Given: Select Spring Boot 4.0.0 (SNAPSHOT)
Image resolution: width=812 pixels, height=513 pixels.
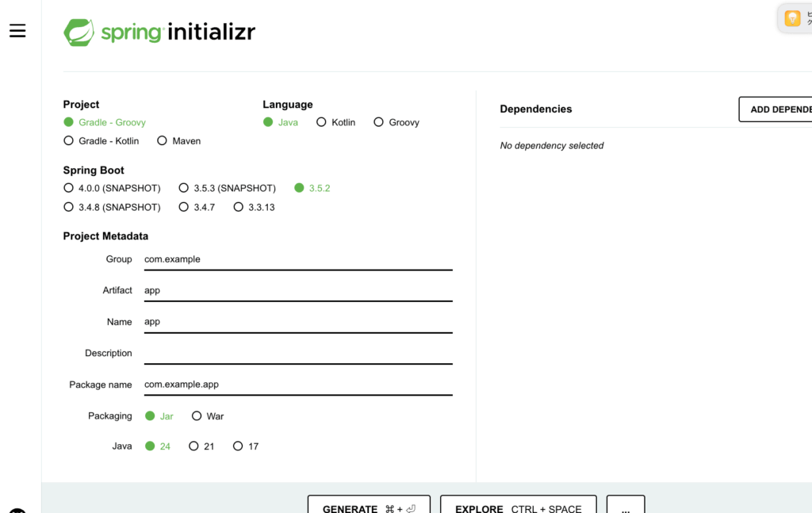Looking at the screenshot, I should (x=112, y=188).
